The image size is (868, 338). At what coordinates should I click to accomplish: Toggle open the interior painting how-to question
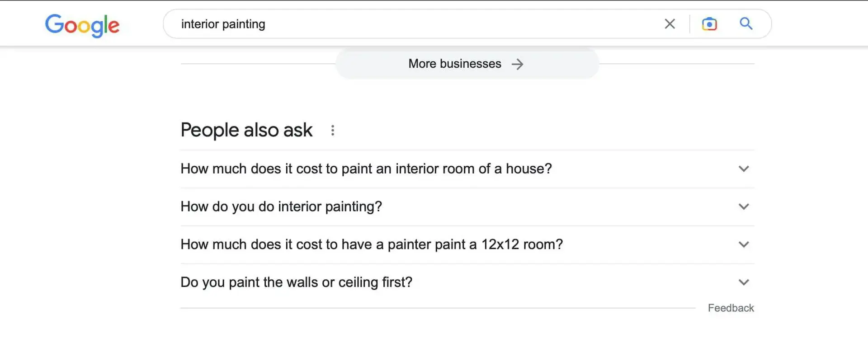point(281,207)
